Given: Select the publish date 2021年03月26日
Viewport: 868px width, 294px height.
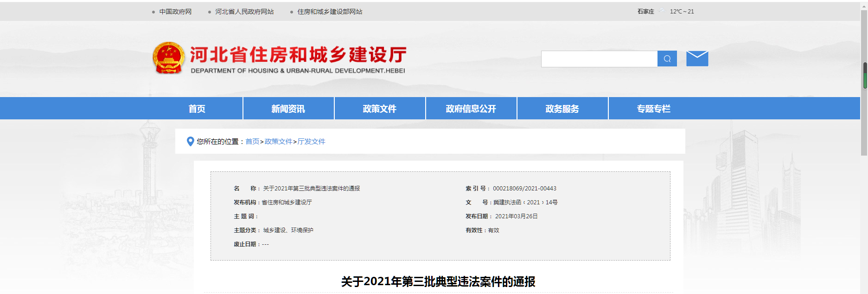Looking at the screenshot, I should (516, 216).
